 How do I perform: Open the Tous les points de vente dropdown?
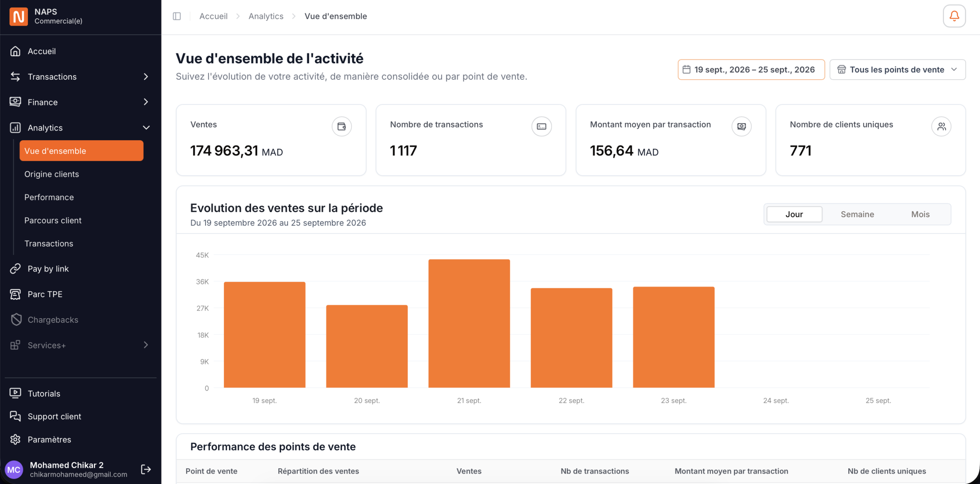tap(897, 70)
